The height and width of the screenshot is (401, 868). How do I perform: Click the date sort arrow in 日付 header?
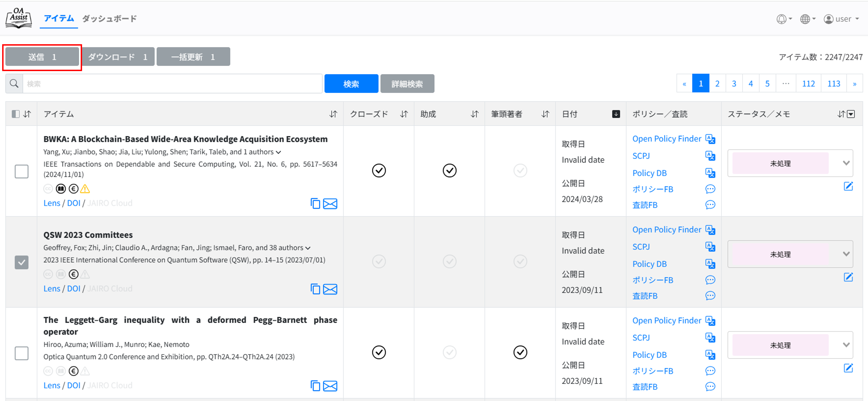pyautogui.click(x=616, y=114)
